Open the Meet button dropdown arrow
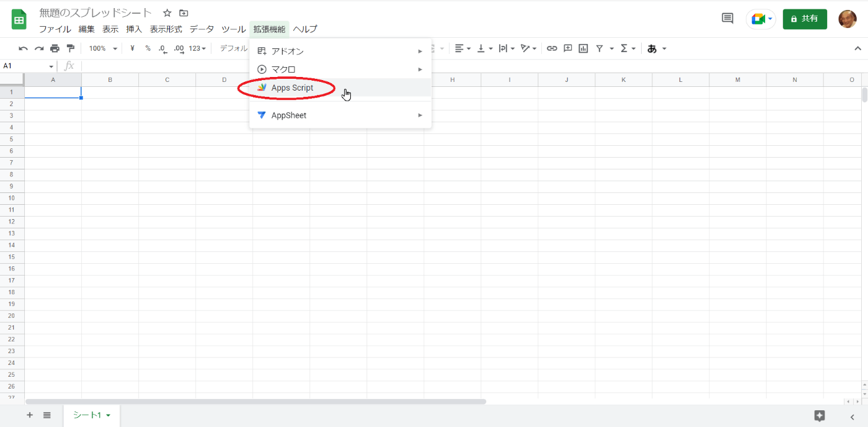This screenshot has width=868, height=427. click(771, 19)
